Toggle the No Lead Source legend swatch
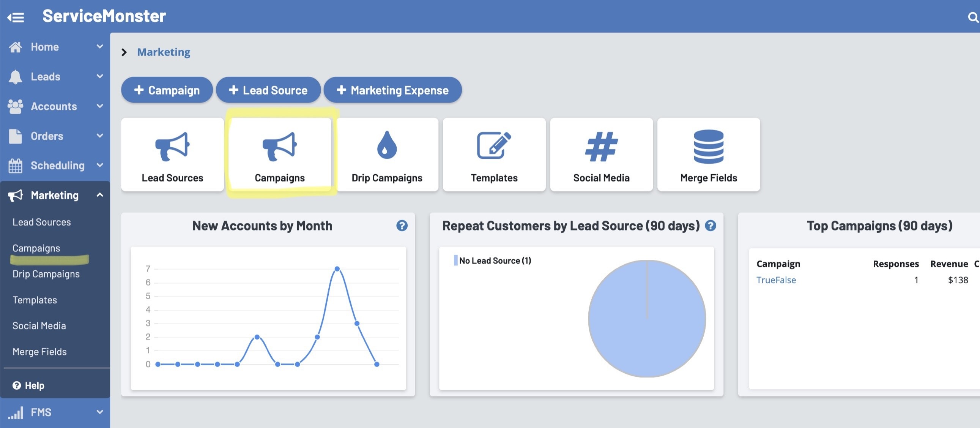Viewport: 980px width, 428px height. pyautogui.click(x=455, y=261)
